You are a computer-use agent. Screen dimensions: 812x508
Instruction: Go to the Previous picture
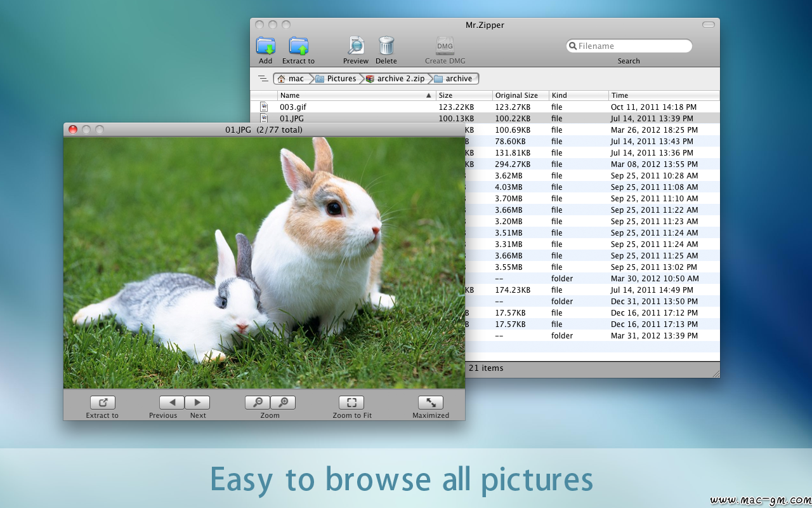click(x=172, y=403)
